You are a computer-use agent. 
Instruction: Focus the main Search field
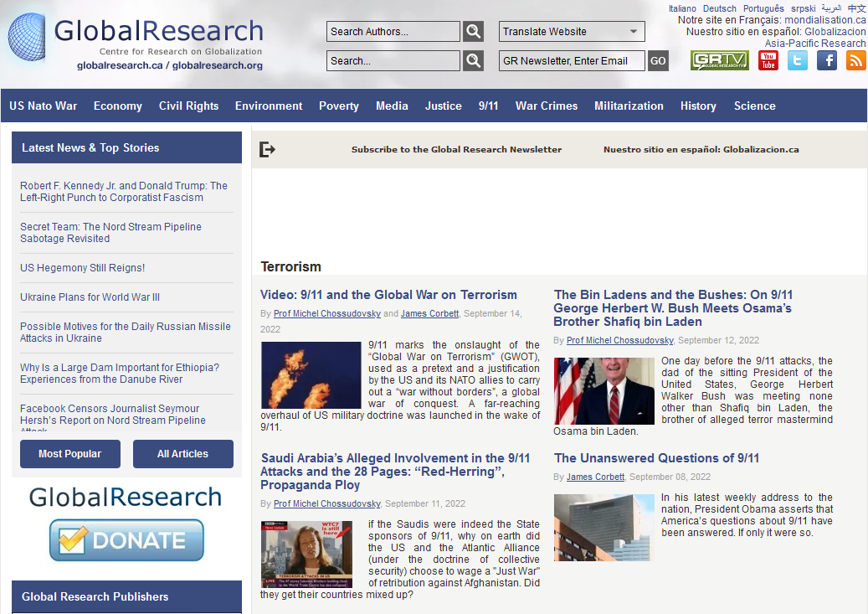tap(393, 61)
